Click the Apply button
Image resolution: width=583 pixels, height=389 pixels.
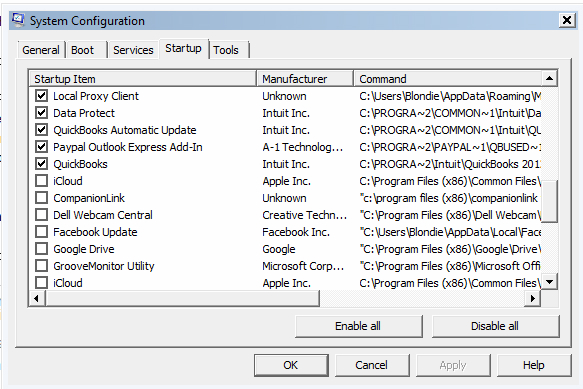tap(453, 365)
